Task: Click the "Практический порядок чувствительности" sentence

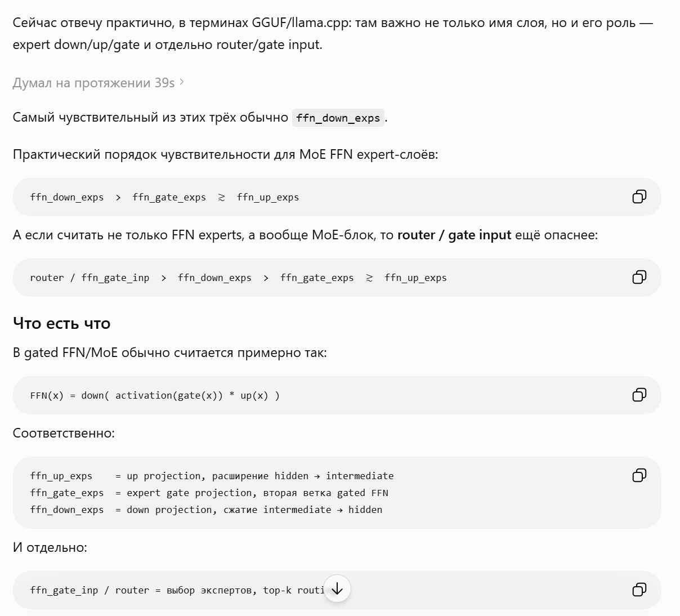Action: (x=225, y=154)
